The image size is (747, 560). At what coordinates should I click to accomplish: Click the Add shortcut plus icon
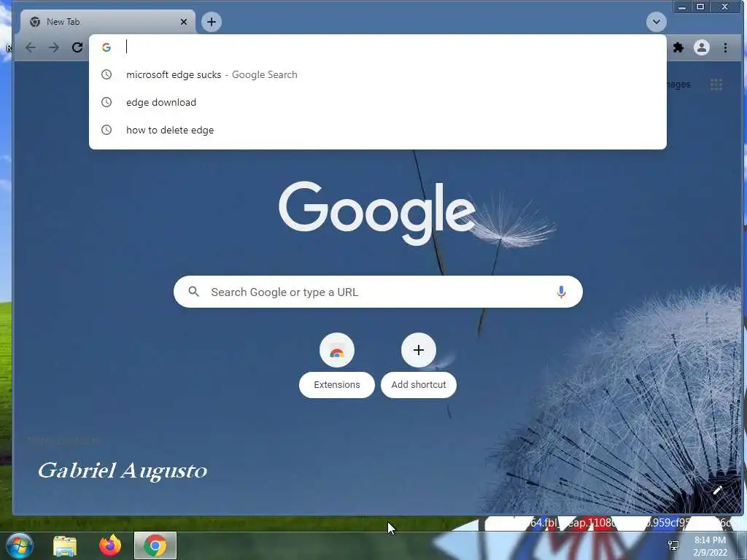[418, 350]
